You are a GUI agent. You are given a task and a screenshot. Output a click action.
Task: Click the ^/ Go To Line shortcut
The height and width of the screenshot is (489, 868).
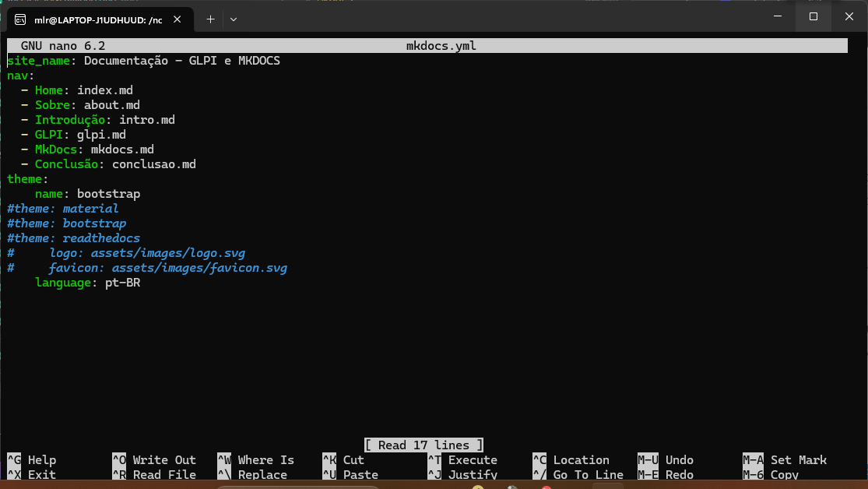point(578,475)
